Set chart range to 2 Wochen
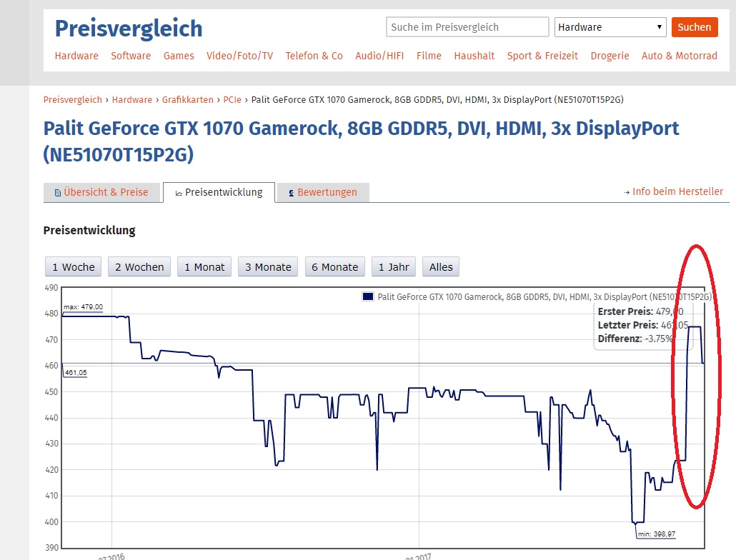 tap(139, 267)
